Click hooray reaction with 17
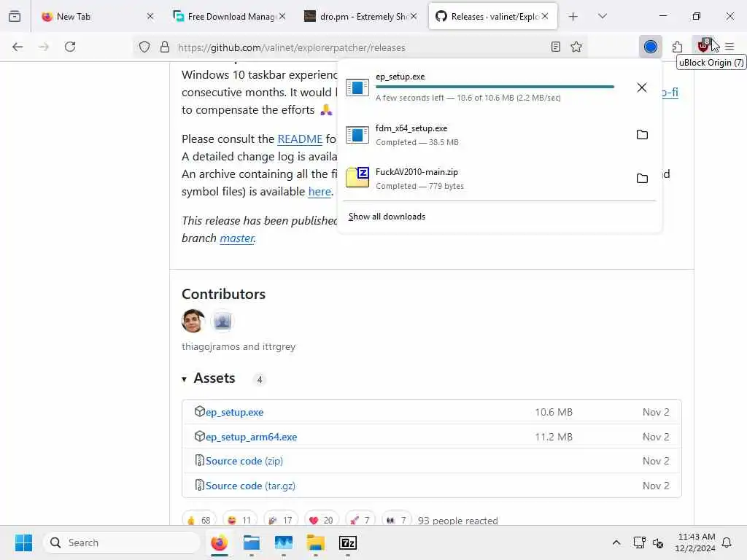This screenshot has width=747, height=560. tap(281, 520)
